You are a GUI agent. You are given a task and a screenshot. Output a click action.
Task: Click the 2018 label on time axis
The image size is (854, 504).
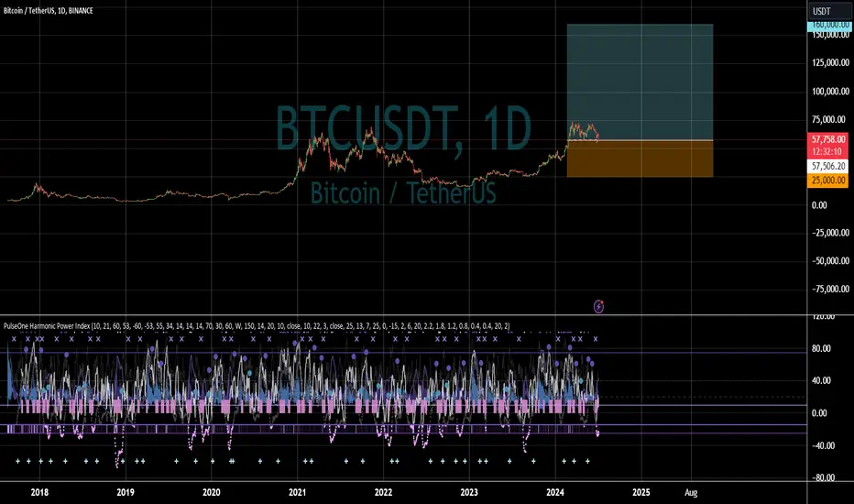[x=39, y=493]
